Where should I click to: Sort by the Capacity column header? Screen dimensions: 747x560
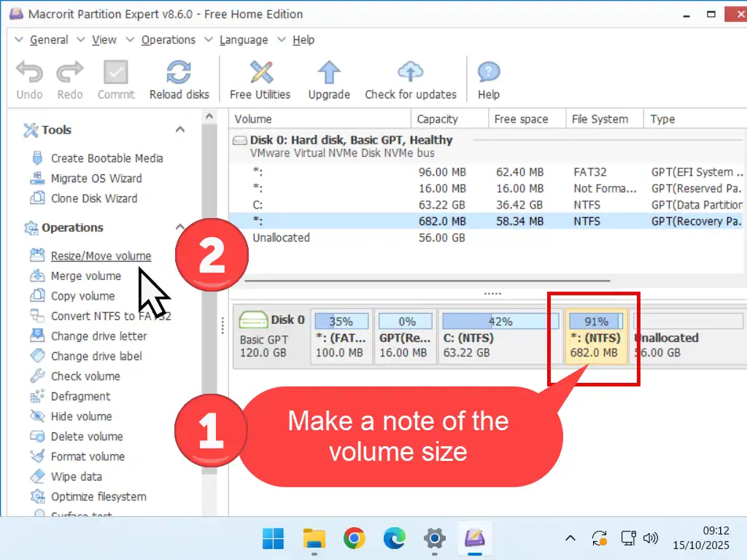coord(437,119)
